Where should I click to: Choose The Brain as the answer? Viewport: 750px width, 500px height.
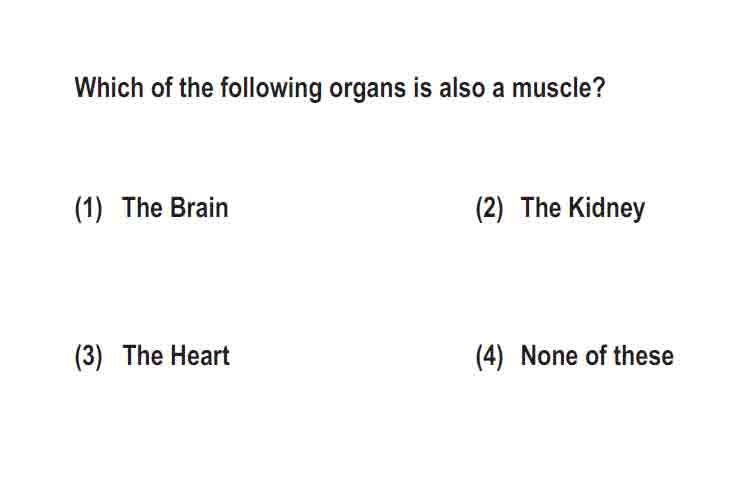[x=175, y=208]
